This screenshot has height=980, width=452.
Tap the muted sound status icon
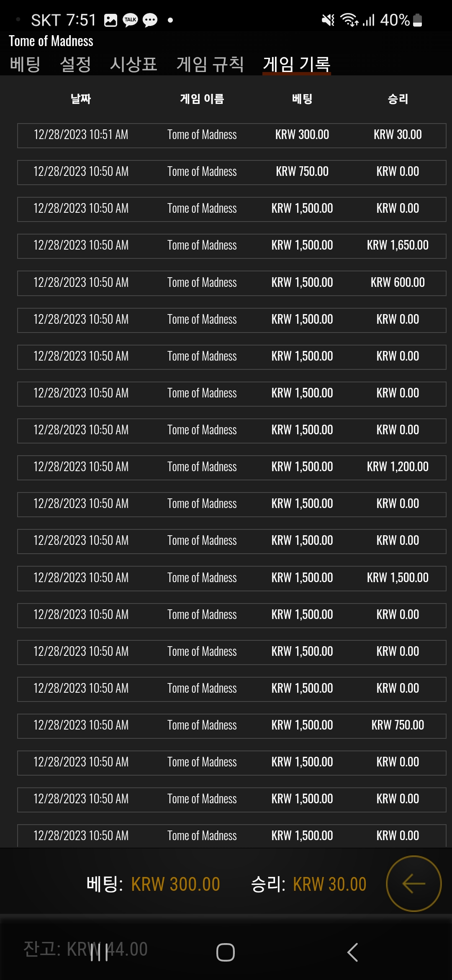(x=328, y=20)
